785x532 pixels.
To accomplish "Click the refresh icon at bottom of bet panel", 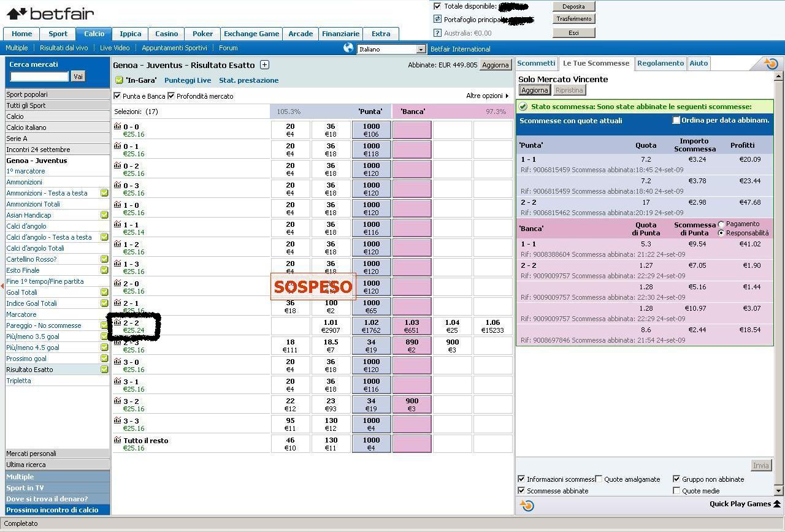I will click(x=527, y=505).
